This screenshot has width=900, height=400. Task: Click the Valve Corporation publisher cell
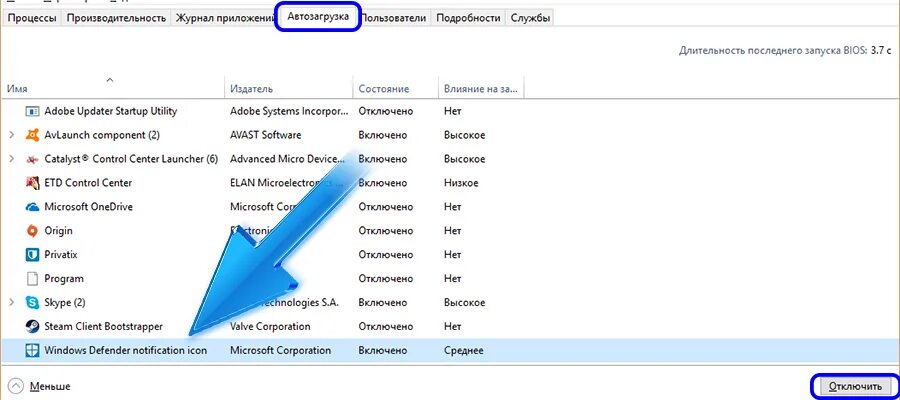(x=270, y=327)
